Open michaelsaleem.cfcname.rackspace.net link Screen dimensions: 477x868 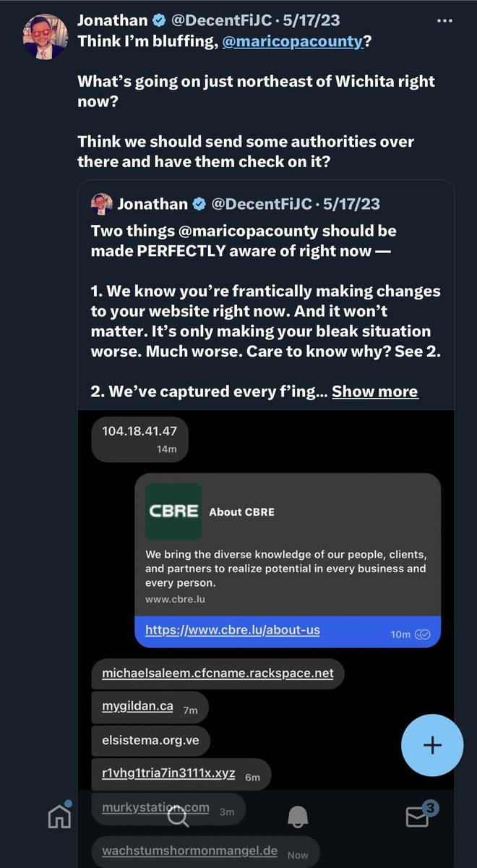pyautogui.click(x=218, y=673)
